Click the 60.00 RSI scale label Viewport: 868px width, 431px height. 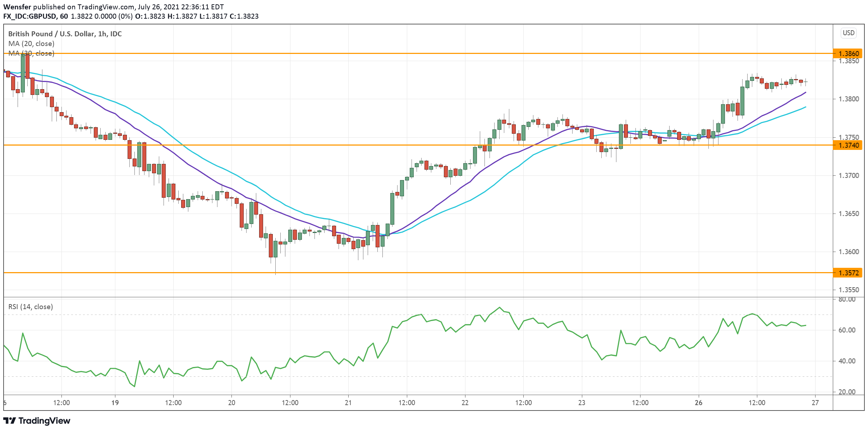(x=847, y=330)
